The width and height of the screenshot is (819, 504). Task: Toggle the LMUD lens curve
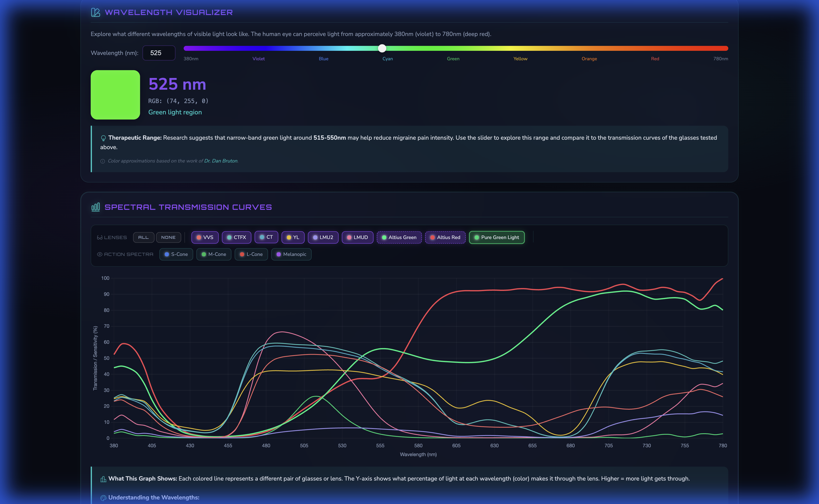[x=357, y=237]
